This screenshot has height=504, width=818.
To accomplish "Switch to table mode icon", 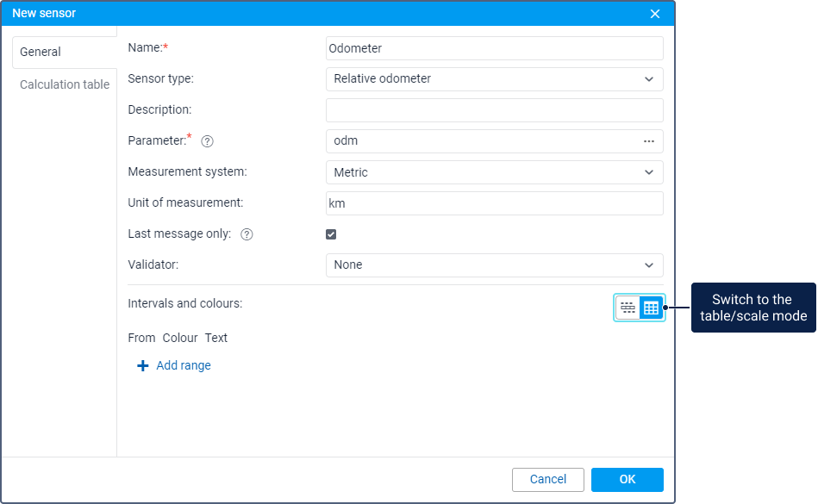I will point(651,308).
